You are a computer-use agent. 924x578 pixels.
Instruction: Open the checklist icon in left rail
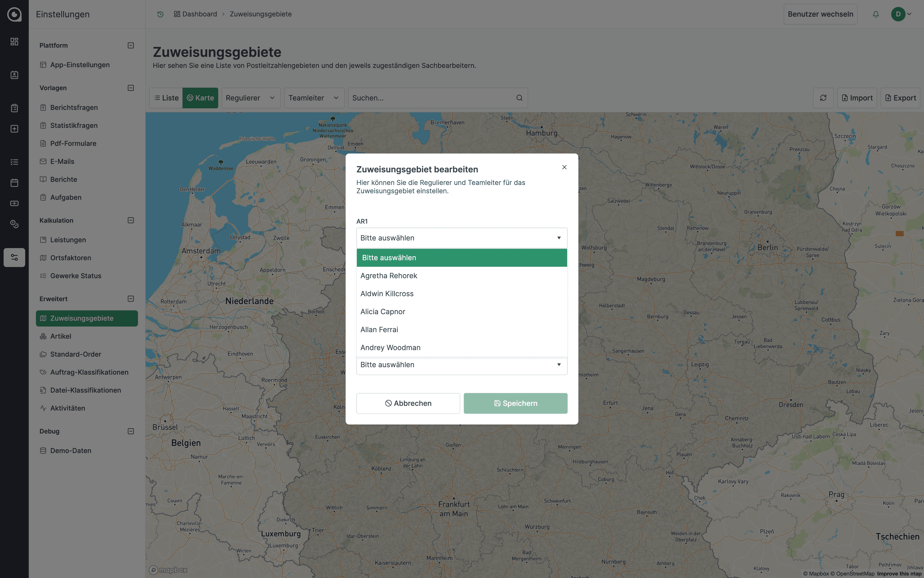click(x=14, y=162)
